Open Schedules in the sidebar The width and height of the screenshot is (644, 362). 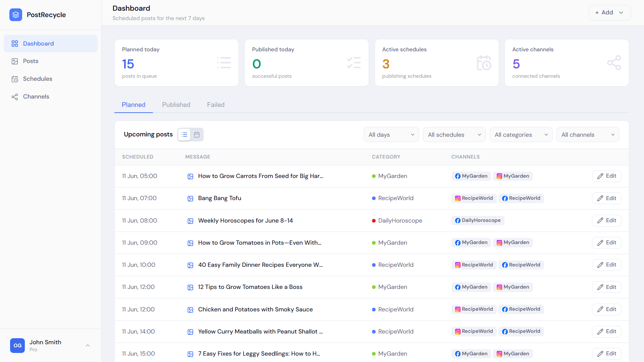pos(51,79)
